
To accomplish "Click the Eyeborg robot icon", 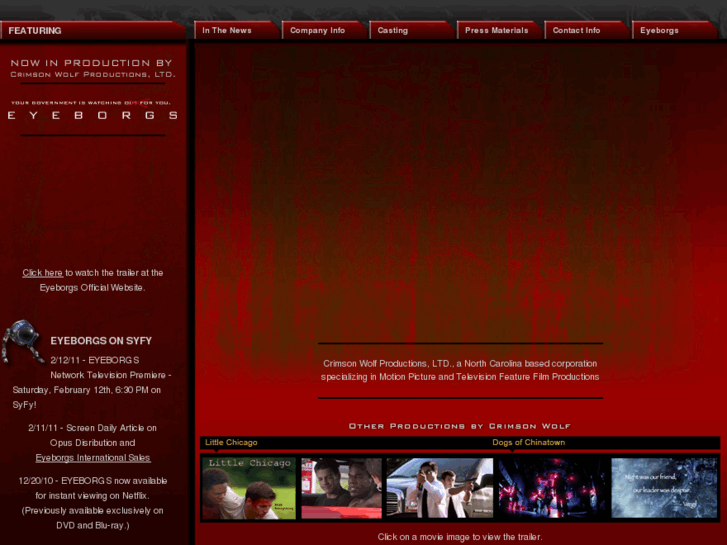I will 22,341.
